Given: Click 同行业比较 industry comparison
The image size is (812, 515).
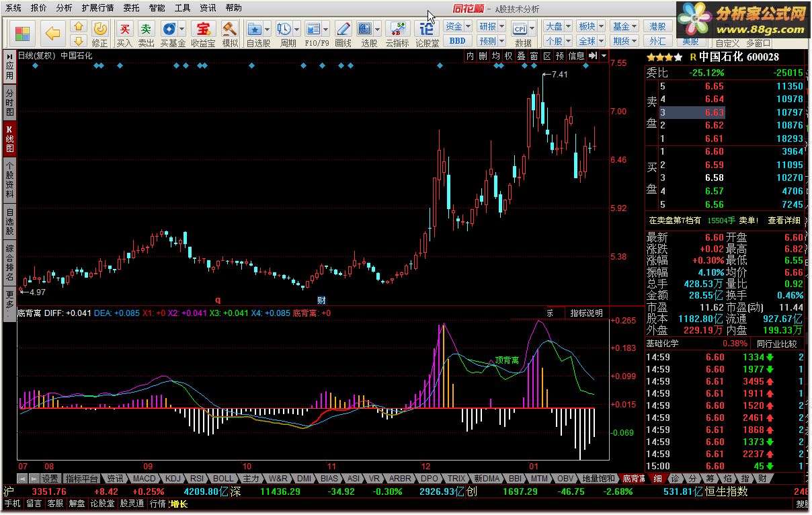Looking at the screenshot, I should [x=776, y=344].
